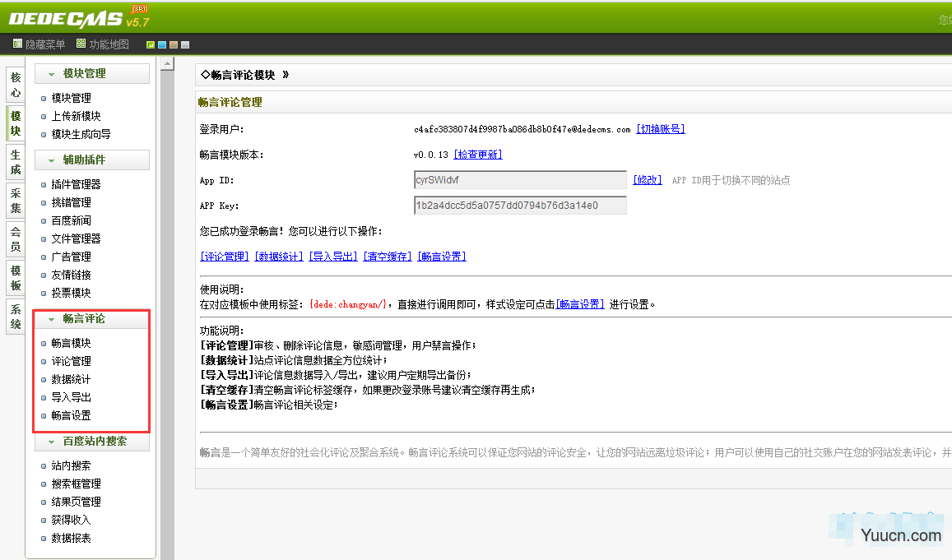Screen dimensions: 952x560
Task: Collapse the 模块管理 section
Action: [51, 74]
